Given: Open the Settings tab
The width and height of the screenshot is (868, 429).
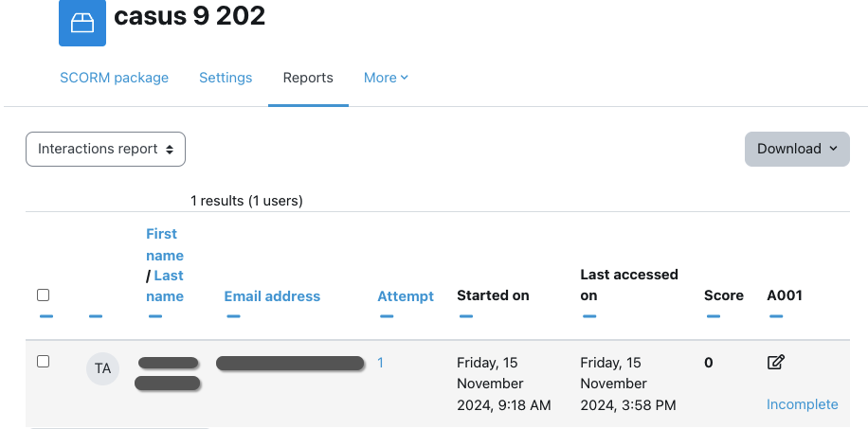Looking at the screenshot, I should pyautogui.click(x=226, y=78).
